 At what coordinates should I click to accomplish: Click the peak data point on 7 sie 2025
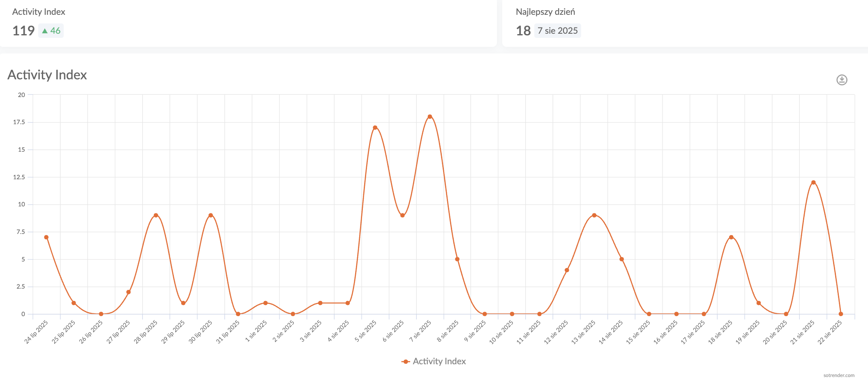pyautogui.click(x=429, y=116)
